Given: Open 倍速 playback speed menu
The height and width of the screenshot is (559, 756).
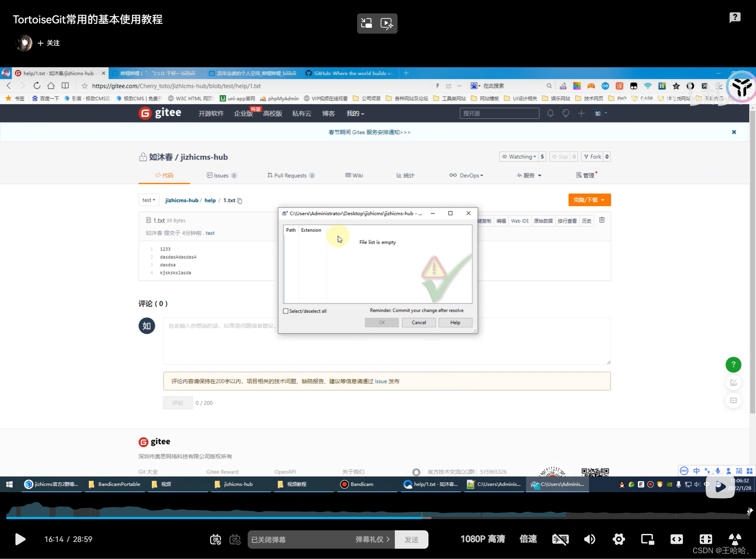Looking at the screenshot, I should point(528,539).
